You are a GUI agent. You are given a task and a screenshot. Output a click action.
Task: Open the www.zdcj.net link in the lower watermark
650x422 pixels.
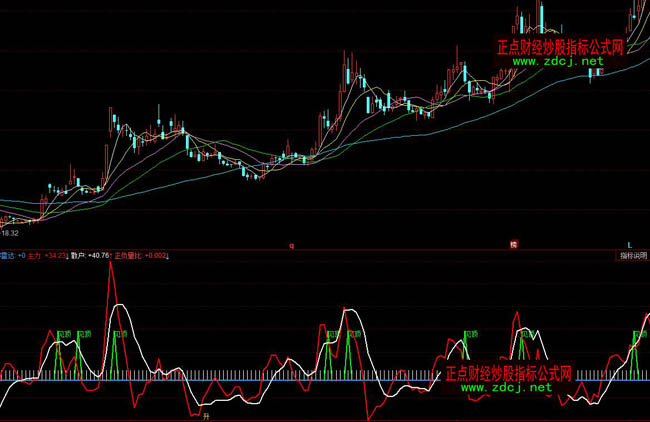(x=505, y=387)
